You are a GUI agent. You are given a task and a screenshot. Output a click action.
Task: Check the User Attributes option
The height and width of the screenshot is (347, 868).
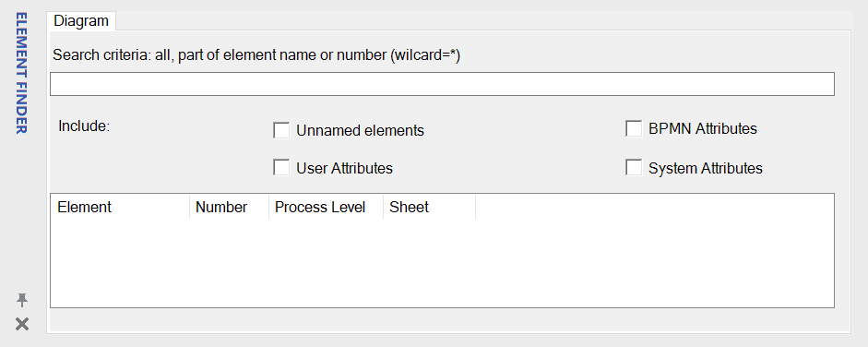(281, 168)
